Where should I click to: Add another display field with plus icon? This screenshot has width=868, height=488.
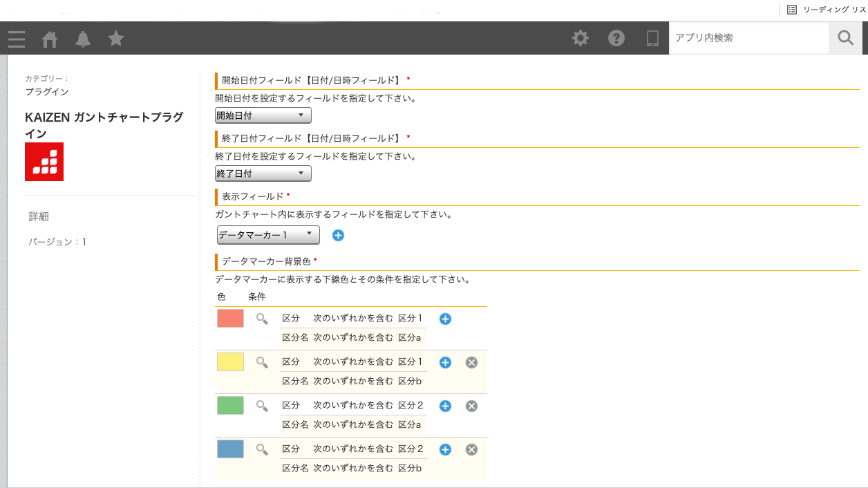338,236
